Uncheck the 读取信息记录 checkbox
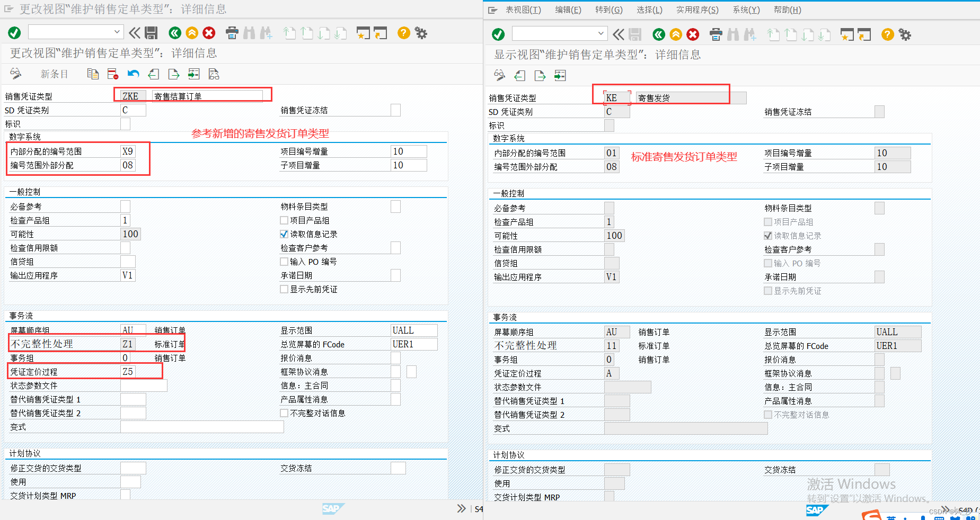The image size is (980, 520). tap(284, 234)
